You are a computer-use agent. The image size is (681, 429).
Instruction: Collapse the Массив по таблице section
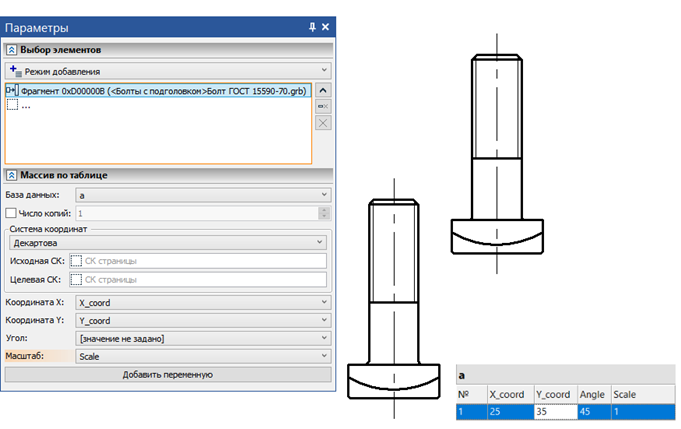pyautogui.click(x=11, y=175)
